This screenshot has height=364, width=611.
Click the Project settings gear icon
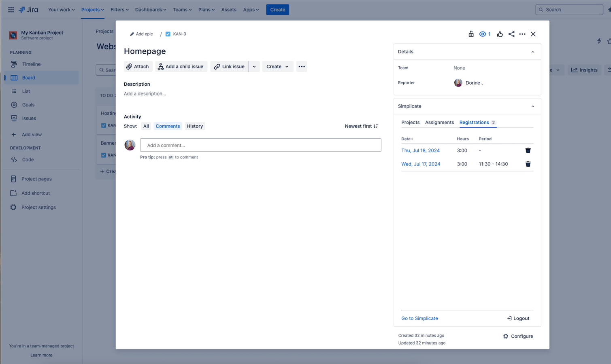tap(13, 207)
